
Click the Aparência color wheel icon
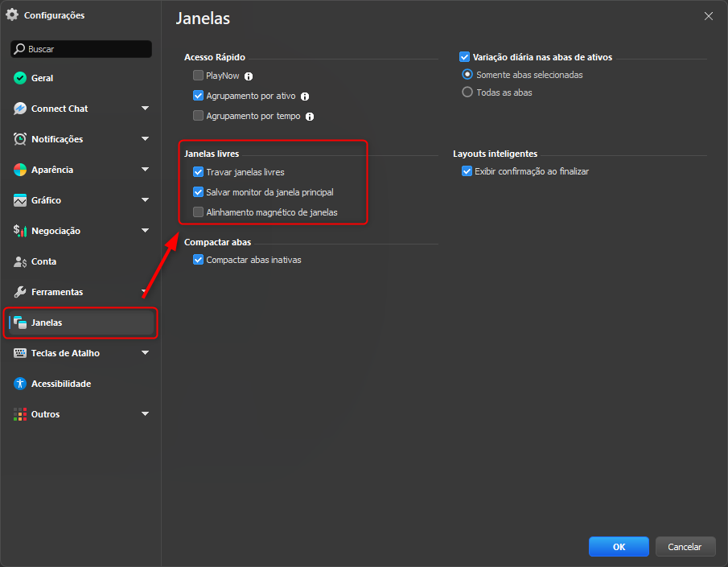(x=20, y=170)
